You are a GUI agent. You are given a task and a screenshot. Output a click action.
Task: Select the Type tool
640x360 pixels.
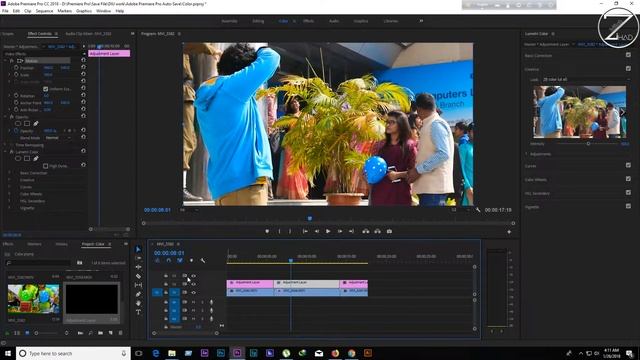coord(138,312)
